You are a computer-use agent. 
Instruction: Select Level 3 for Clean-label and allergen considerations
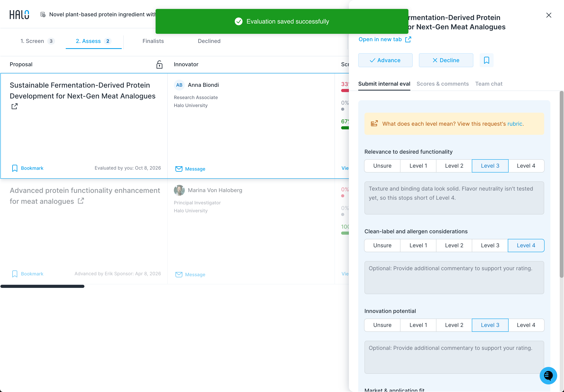(490, 246)
